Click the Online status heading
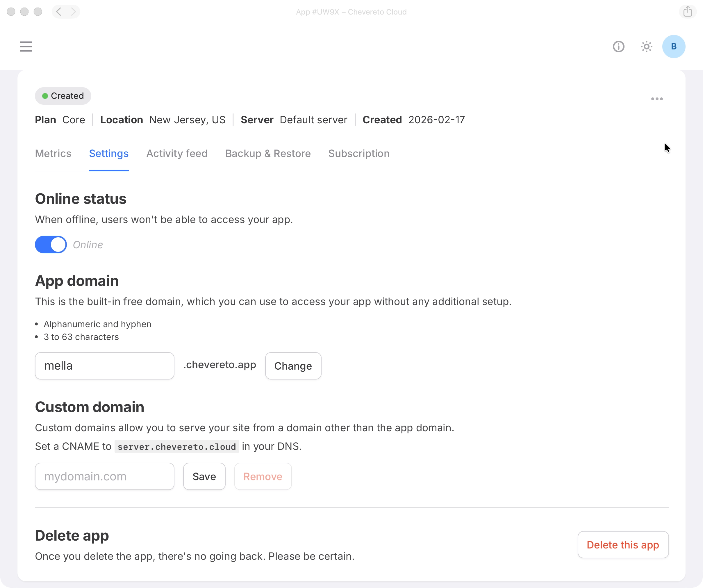Image resolution: width=703 pixels, height=588 pixels. 81,199
